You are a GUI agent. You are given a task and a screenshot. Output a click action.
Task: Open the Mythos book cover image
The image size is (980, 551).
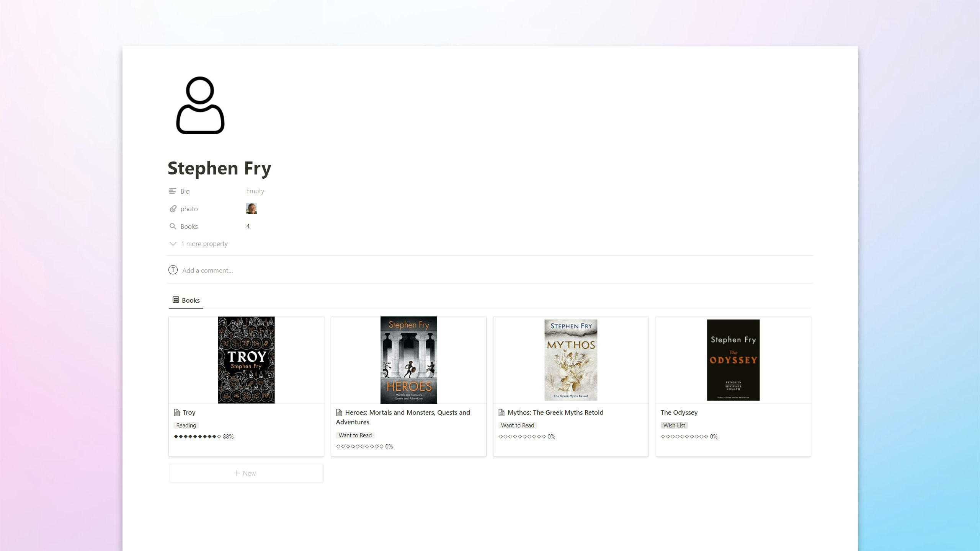tap(571, 360)
